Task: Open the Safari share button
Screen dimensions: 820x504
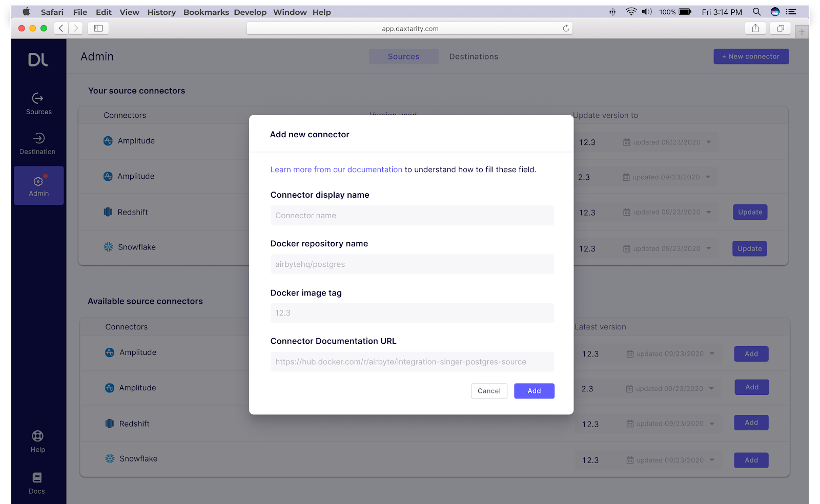Action: (x=755, y=28)
